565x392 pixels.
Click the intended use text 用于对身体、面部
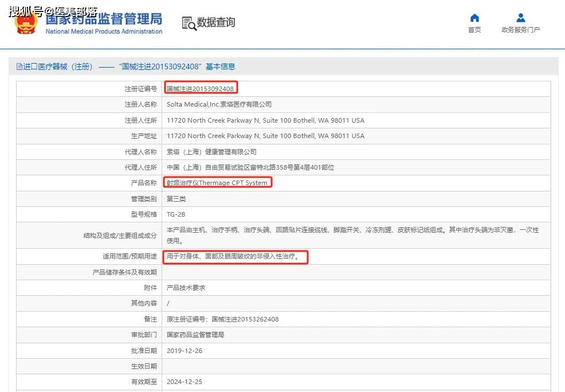coord(233,257)
